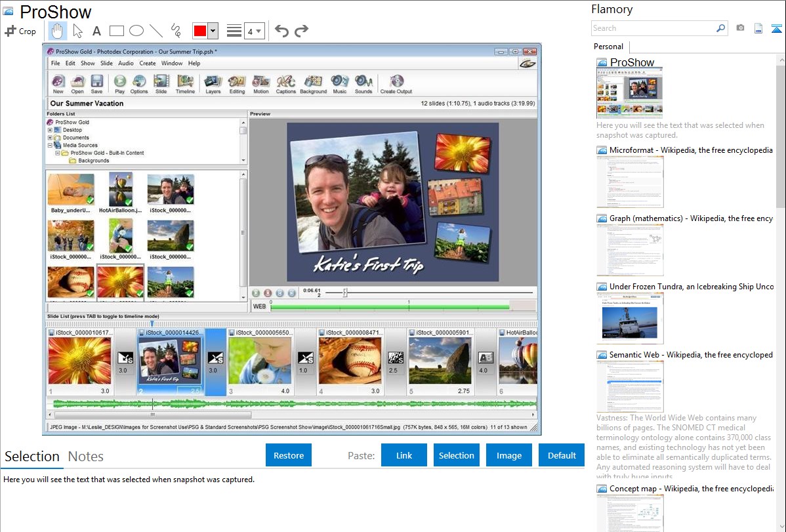The image size is (786, 532).
Task: Select the arrow pointer tool
Action: tap(77, 31)
